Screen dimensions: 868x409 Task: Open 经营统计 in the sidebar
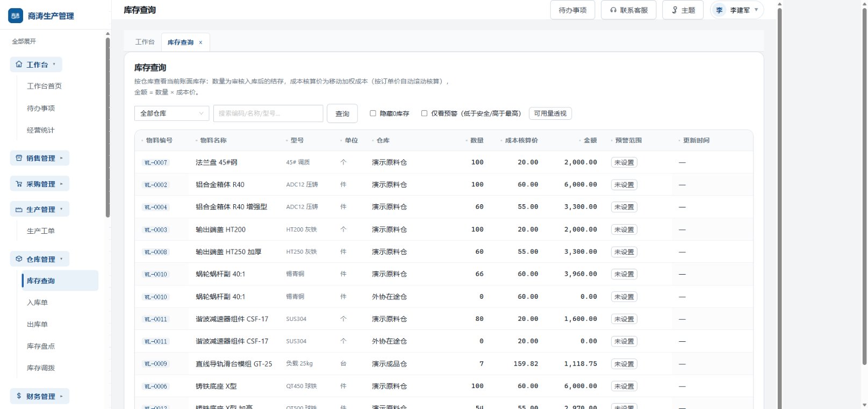coord(41,130)
